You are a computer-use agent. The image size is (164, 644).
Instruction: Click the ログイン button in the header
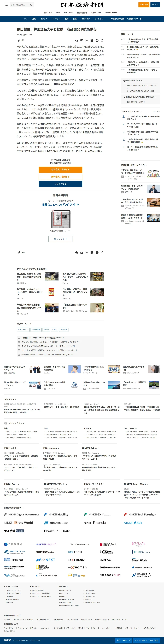(155, 5)
